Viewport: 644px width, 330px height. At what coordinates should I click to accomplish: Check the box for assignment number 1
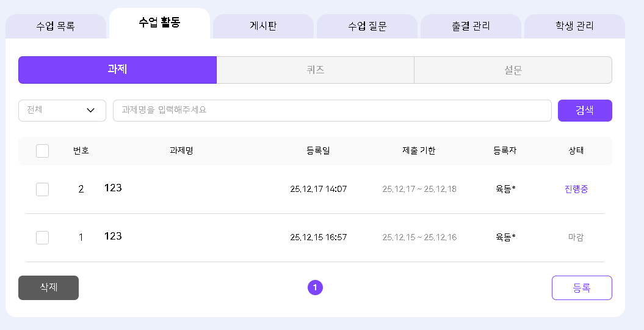point(42,238)
